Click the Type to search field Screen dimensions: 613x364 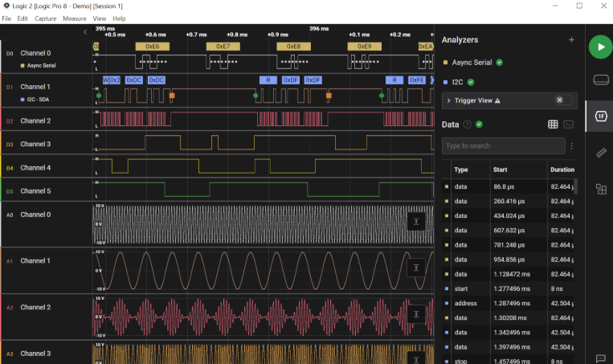(x=503, y=146)
